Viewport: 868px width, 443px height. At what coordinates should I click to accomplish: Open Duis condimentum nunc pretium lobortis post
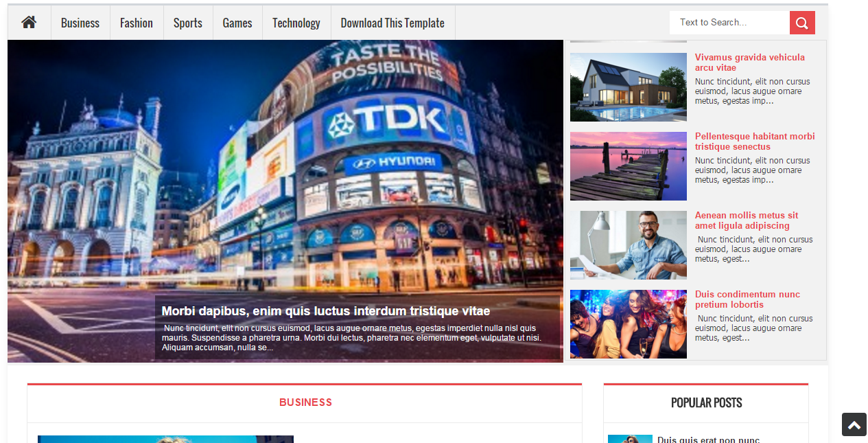click(x=747, y=299)
